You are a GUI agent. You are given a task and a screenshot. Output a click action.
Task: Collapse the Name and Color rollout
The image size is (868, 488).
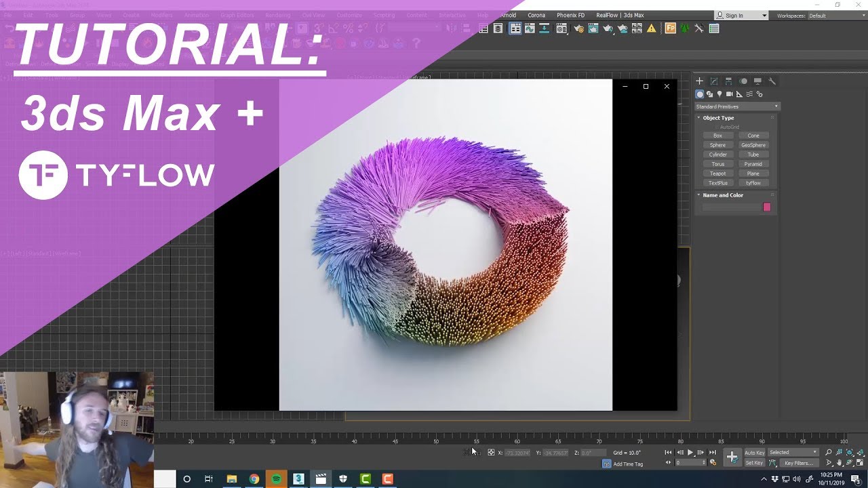coord(699,195)
